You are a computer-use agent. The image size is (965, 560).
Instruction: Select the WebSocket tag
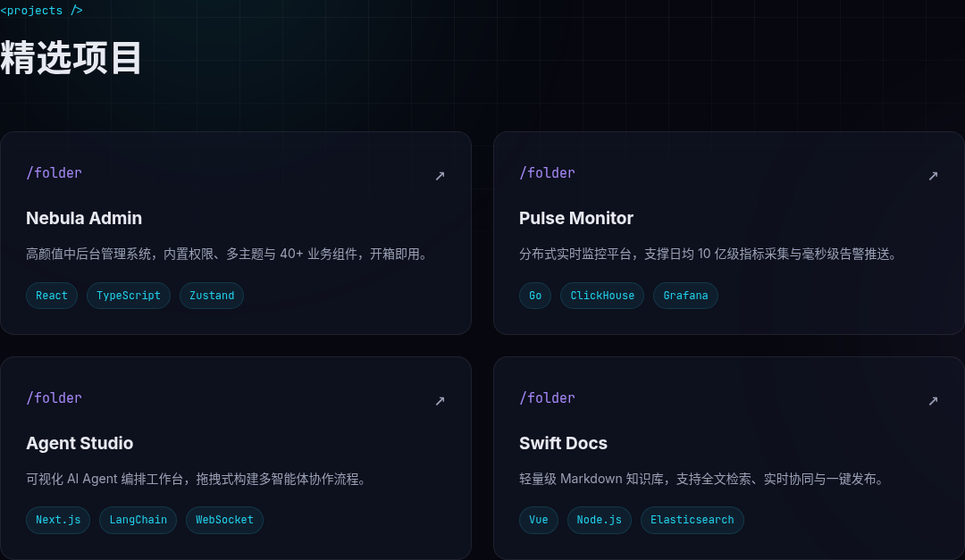tap(224, 520)
